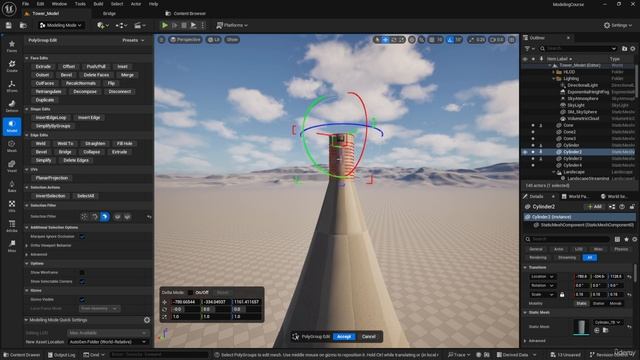Open the Modeling Mode dropdown
640x360 pixels.
[x=61, y=25]
